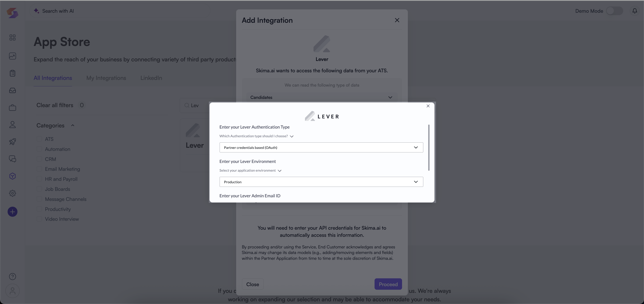Open the inbox tray icon in sidebar
Viewport: 644px width, 304px height.
click(x=13, y=90)
